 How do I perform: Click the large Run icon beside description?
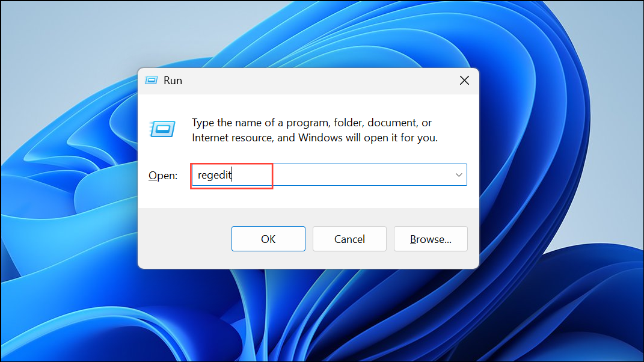click(x=162, y=129)
